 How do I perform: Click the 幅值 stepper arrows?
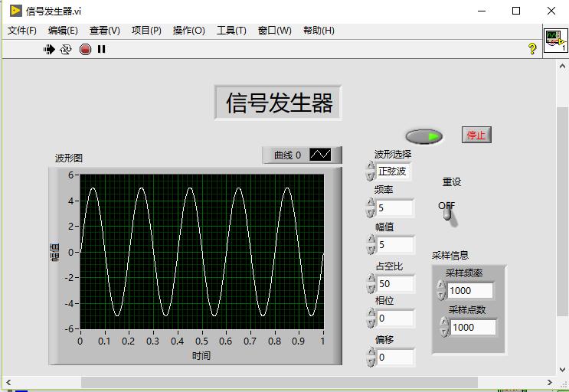click(371, 244)
